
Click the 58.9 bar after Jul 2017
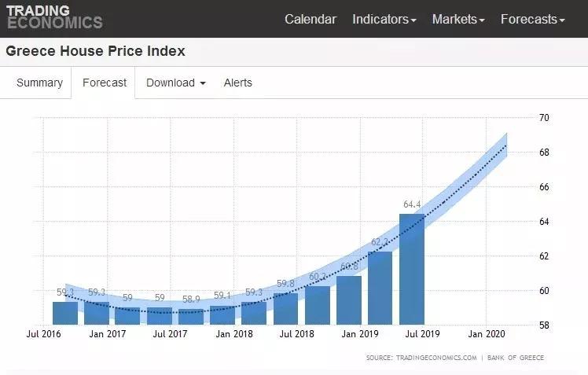coord(191,317)
